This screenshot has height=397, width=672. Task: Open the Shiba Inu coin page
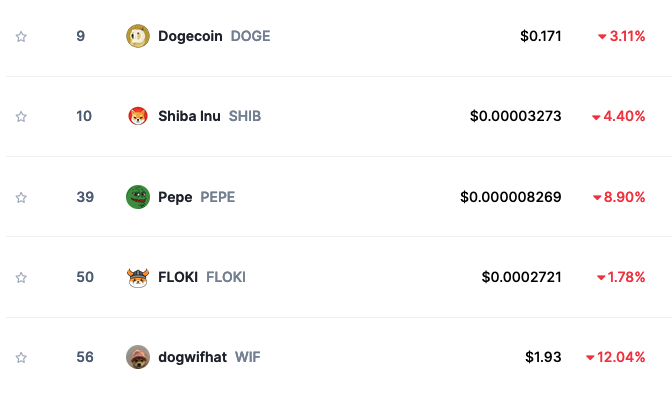coord(189,116)
